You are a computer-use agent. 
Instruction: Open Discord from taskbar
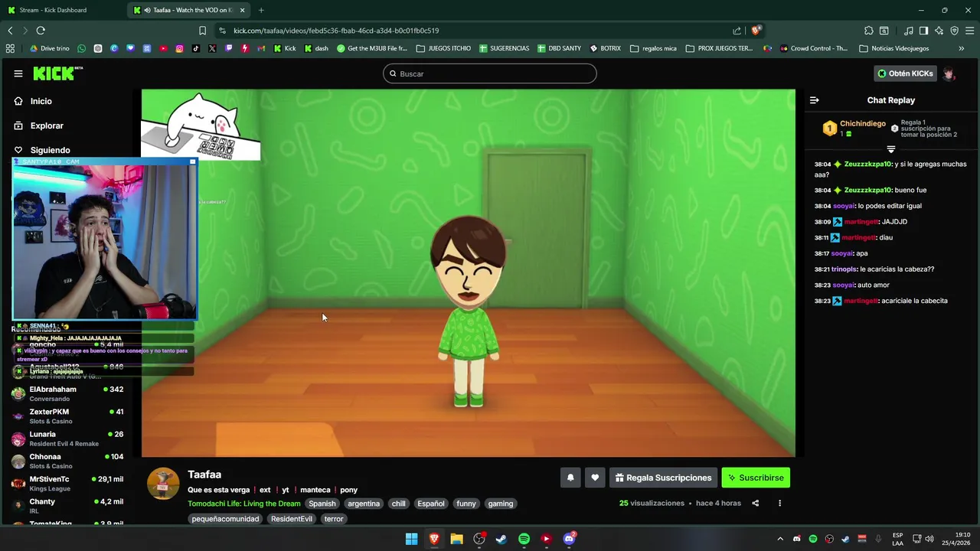[x=569, y=539]
